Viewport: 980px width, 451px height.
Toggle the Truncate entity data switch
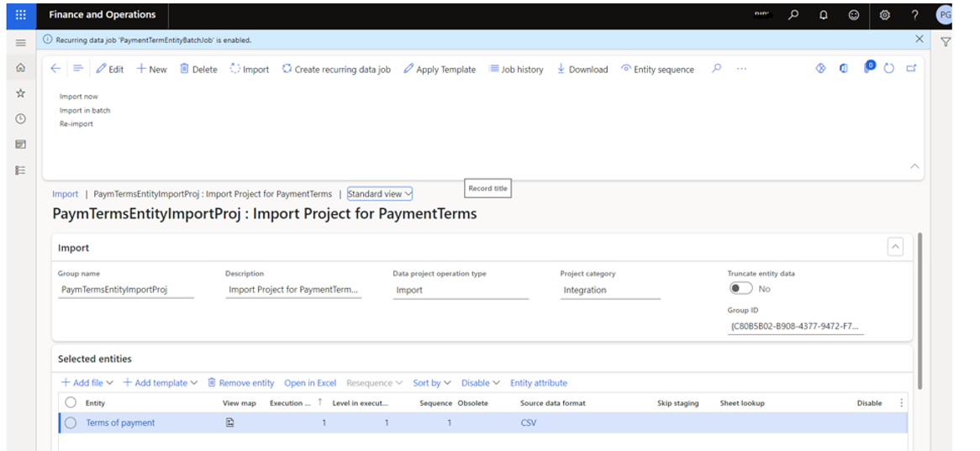[x=740, y=288]
